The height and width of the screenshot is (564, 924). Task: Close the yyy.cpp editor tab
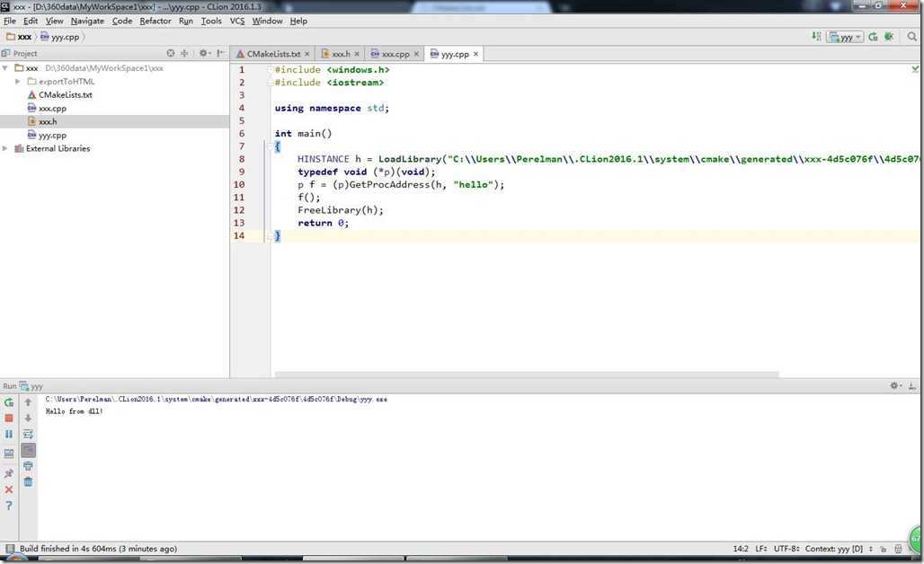pos(475,54)
